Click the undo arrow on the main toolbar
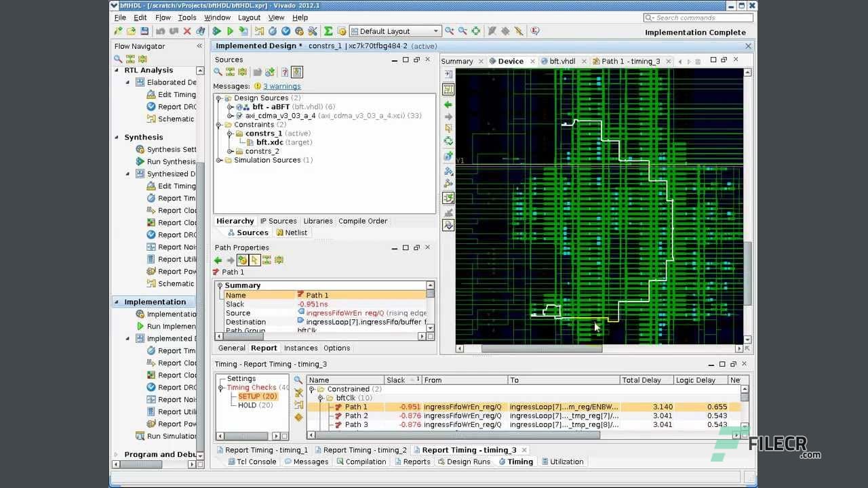Viewport: 868px width, 488px height. 161,31
